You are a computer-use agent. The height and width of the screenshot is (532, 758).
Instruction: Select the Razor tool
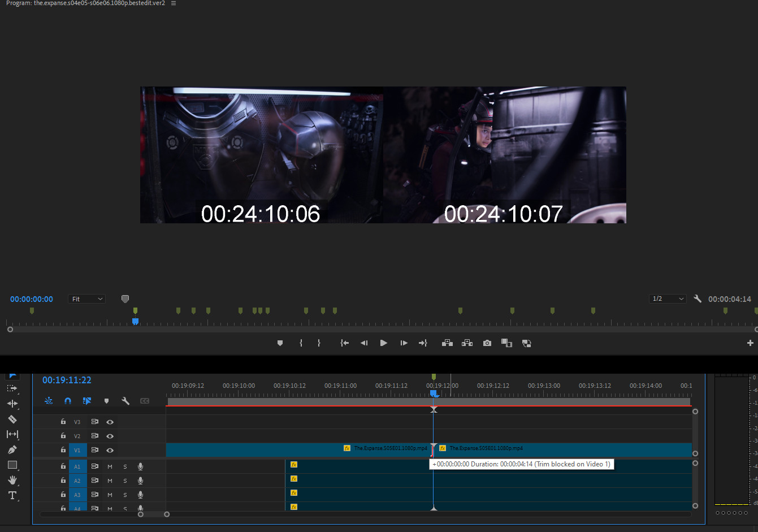12,419
